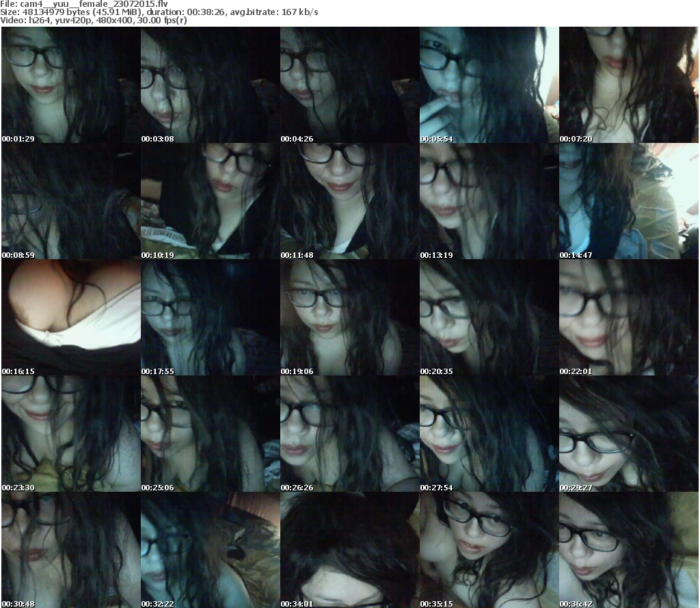The width and height of the screenshot is (700, 608).
Task: Click the thumbnail stamped 00:01:29
Action: (71, 85)
